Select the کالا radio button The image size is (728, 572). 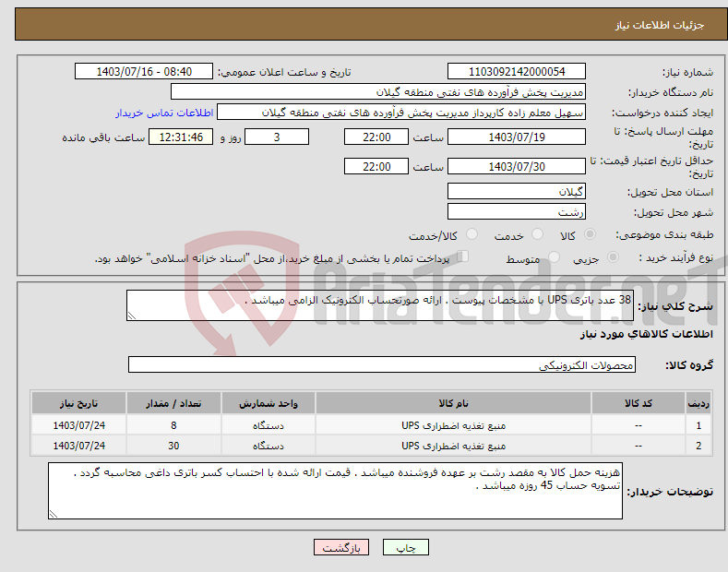click(x=590, y=234)
